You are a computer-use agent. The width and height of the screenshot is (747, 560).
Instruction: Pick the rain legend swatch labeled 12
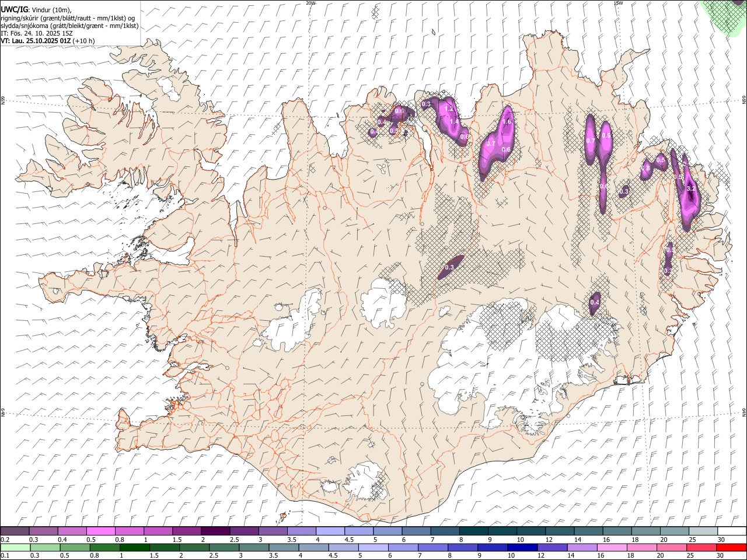pos(551,547)
